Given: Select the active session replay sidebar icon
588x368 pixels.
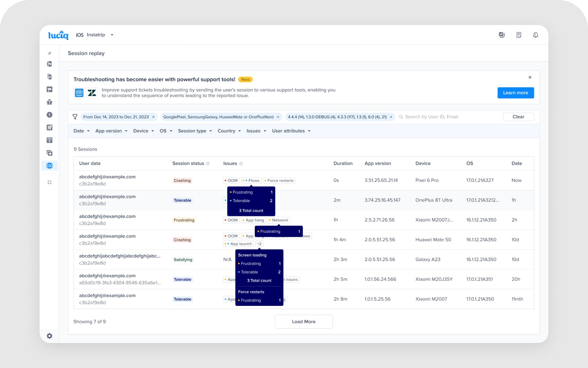Looking at the screenshot, I should click(x=50, y=165).
